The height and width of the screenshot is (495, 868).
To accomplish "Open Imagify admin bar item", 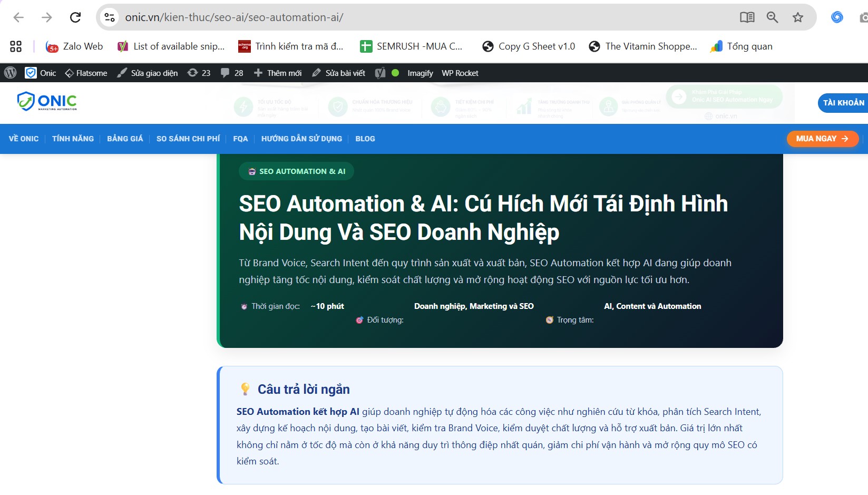I will 420,73.
